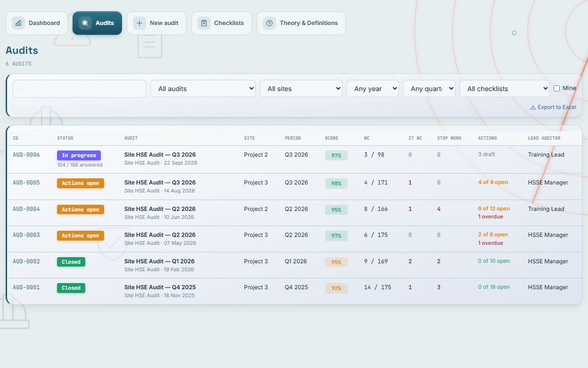
Task: Expand the Any quarter filter
Action: tap(429, 89)
